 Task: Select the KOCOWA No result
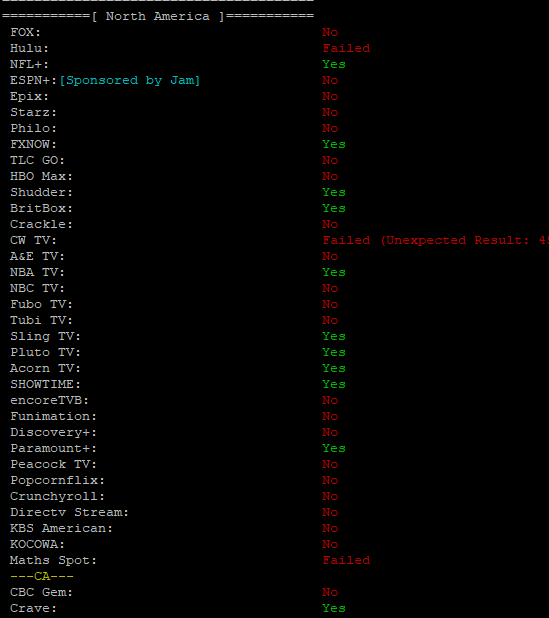pos(330,544)
